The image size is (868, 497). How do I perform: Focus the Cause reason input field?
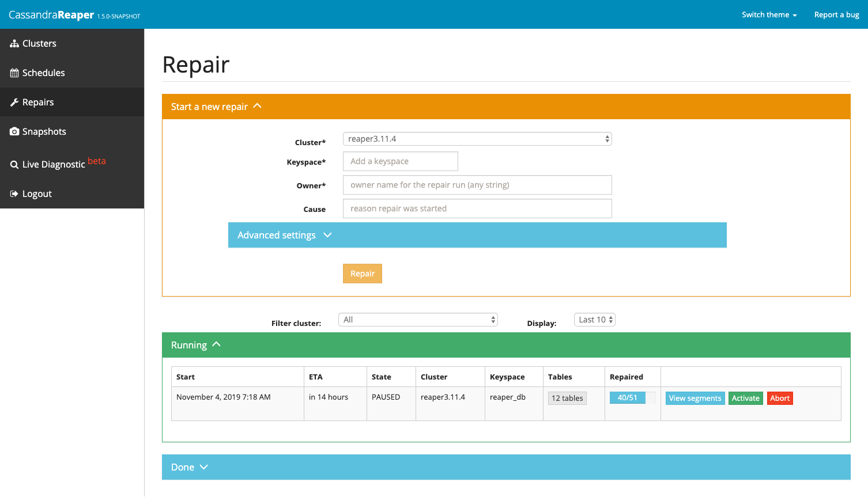pos(477,208)
